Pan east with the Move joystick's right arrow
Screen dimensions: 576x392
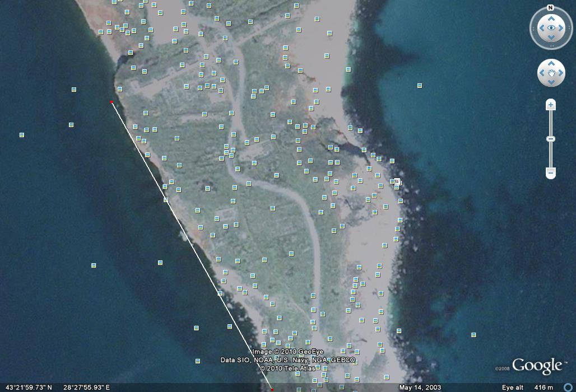560,73
